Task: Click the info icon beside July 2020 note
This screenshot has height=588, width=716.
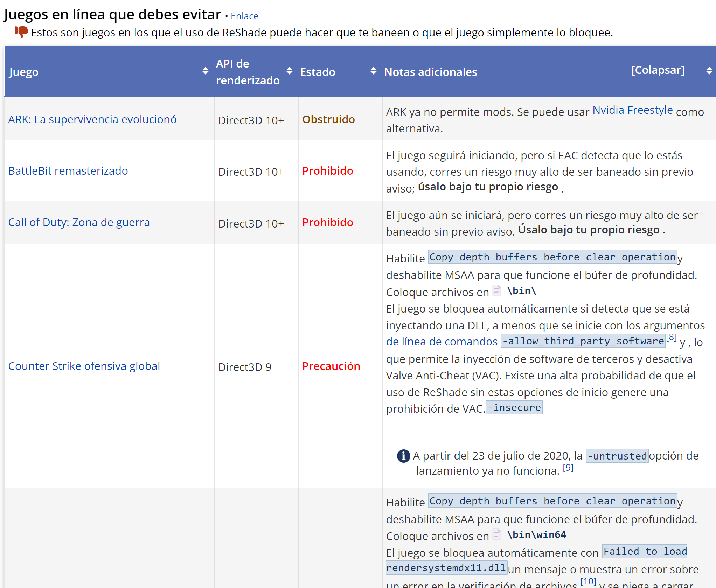Action: (x=403, y=456)
